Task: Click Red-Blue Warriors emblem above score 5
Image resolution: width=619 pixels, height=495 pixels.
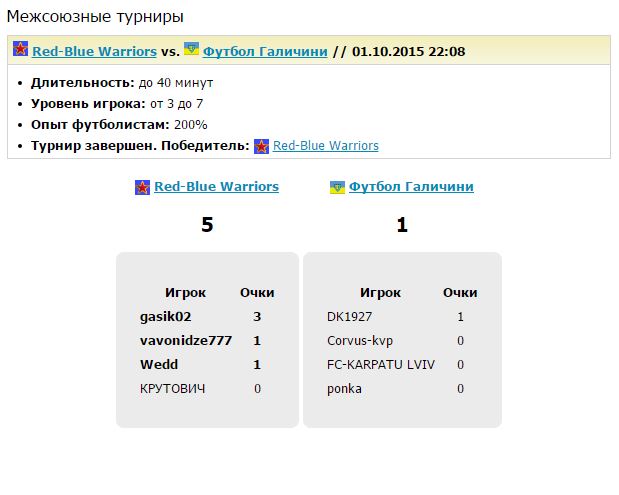Action: pos(142,187)
